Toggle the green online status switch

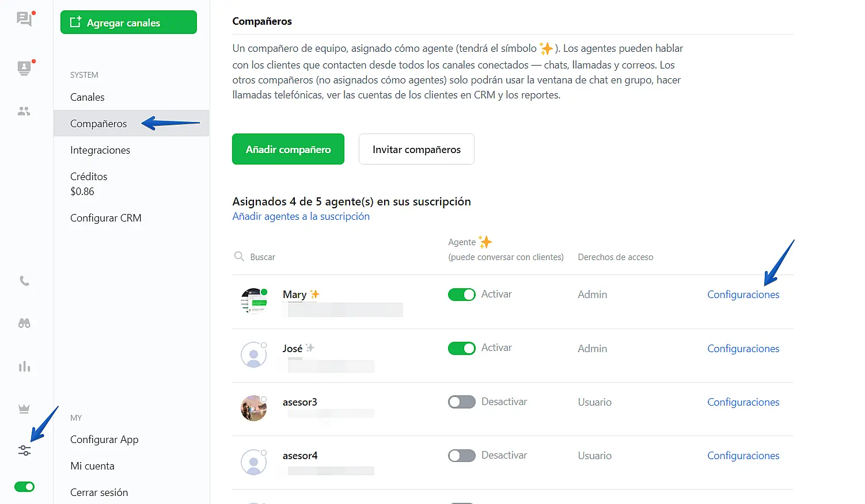click(24, 487)
